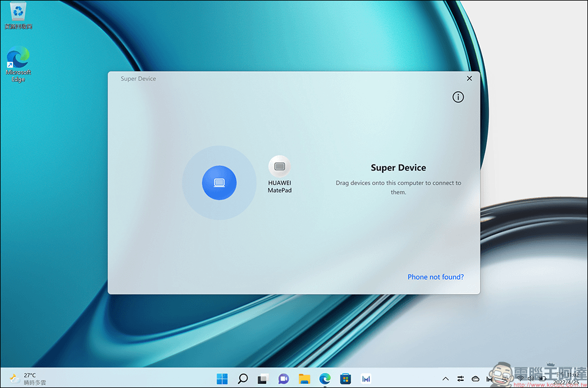Launch Microsoft Edge from the taskbar
The image size is (588, 388).
coord(325,379)
